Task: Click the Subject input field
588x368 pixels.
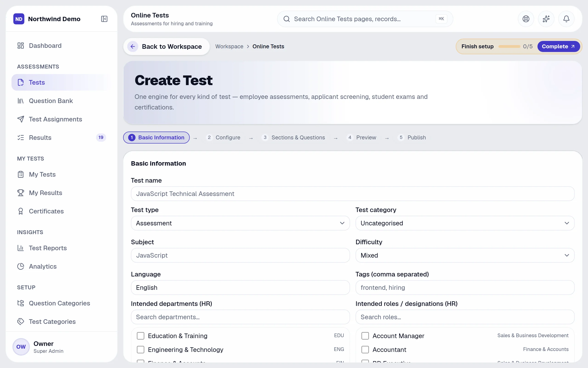Action: [240, 255]
